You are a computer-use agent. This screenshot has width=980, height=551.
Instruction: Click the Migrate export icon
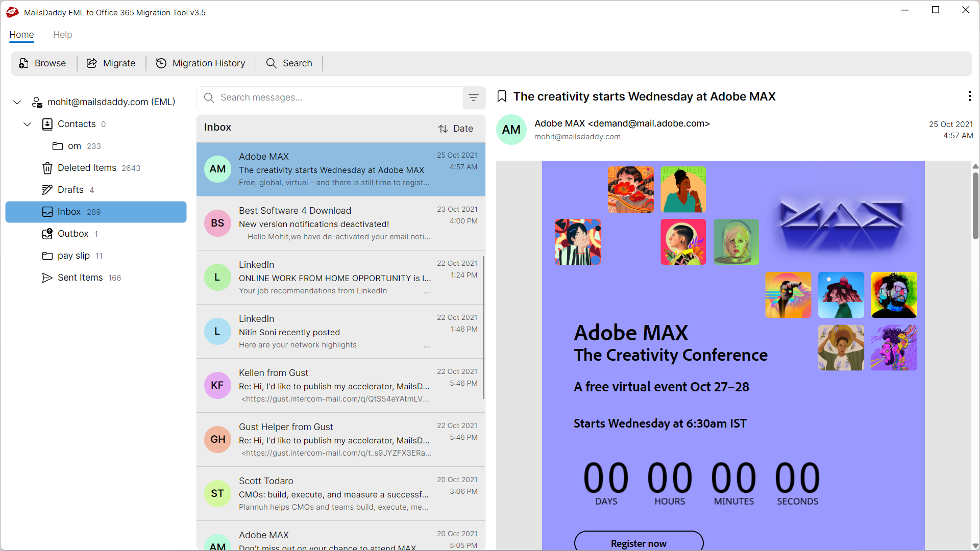(x=92, y=63)
